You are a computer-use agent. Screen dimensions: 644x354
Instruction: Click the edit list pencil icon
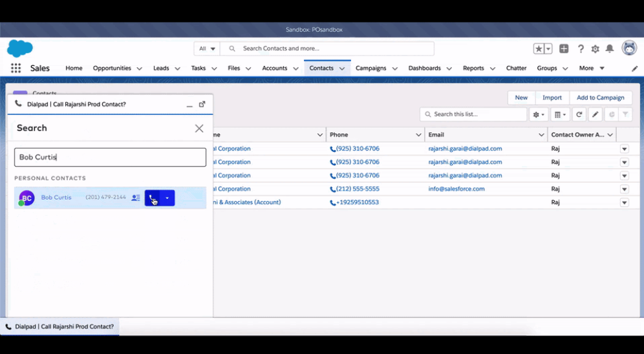595,114
